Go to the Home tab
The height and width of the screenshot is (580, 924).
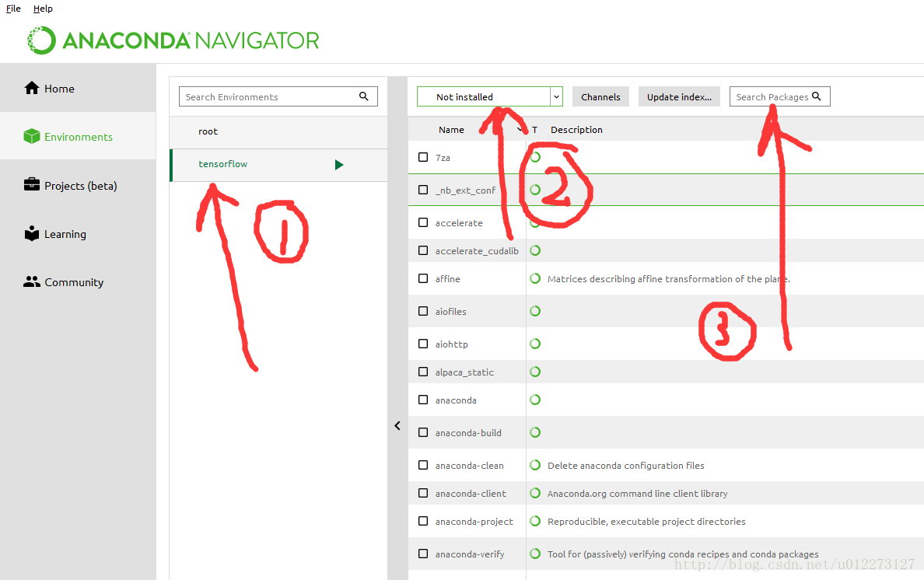[x=78, y=89]
